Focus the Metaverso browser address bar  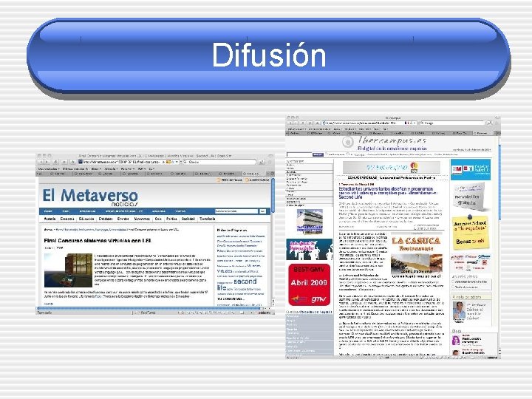pyautogui.click(x=129, y=162)
